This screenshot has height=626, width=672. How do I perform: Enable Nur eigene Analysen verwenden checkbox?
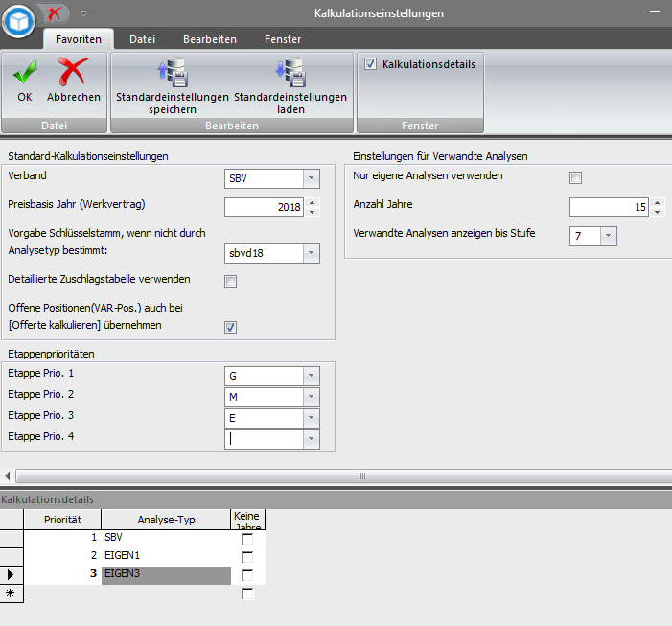point(575,177)
